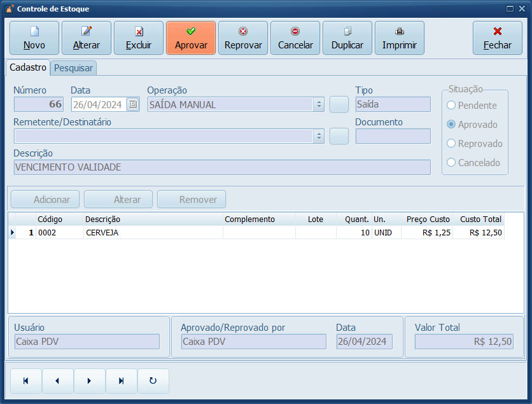This screenshot has height=404, width=532.
Task: Click the Novo toolbar button
Action: pos(34,38)
